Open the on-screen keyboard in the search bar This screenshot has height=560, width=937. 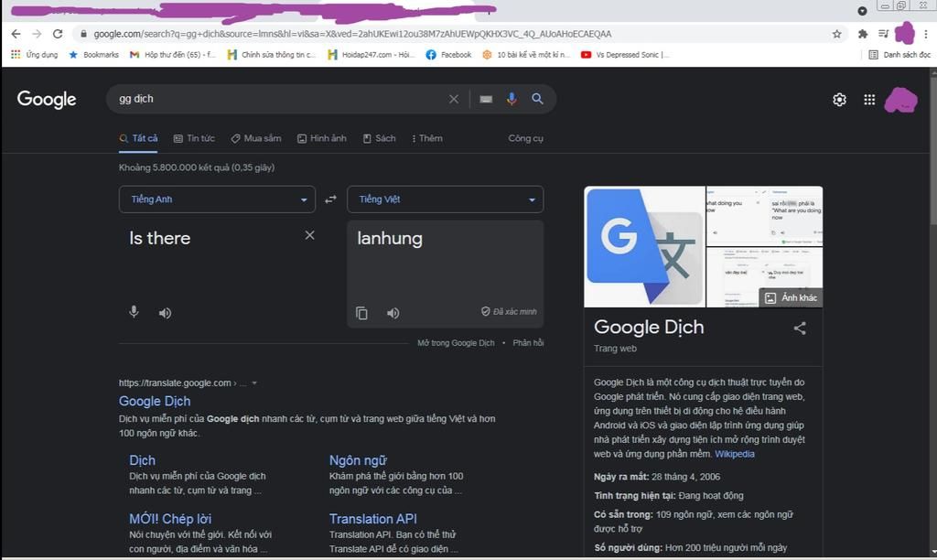pyautogui.click(x=486, y=99)
